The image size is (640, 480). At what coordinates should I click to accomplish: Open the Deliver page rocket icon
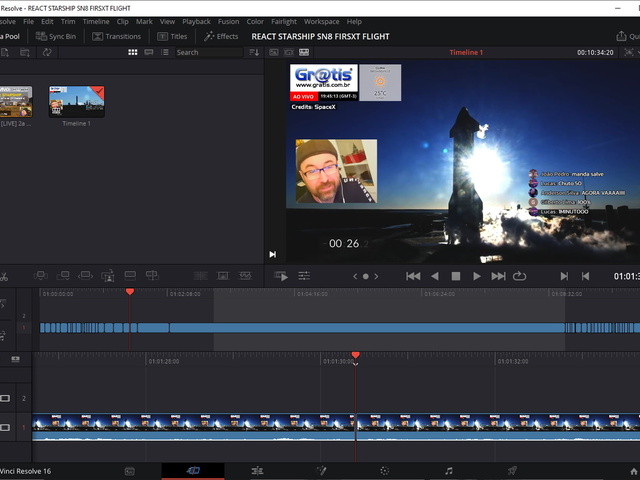(512, 470)
